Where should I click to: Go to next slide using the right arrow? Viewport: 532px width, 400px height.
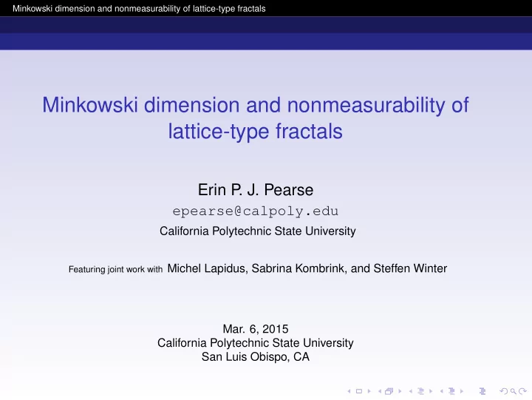[369, 391]
